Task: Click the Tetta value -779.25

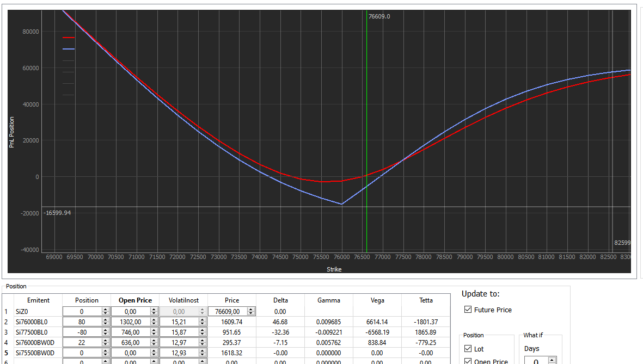Action: tap(426, 342)
